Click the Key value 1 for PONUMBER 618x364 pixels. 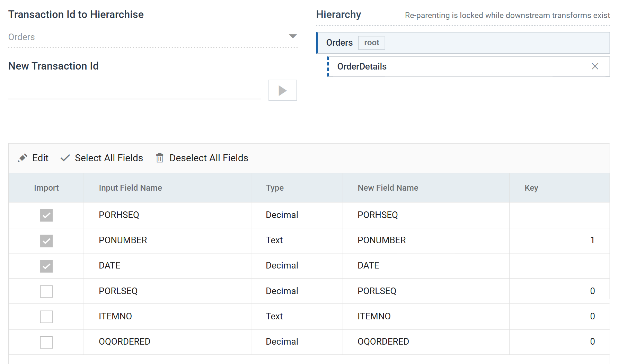(592, 240)
